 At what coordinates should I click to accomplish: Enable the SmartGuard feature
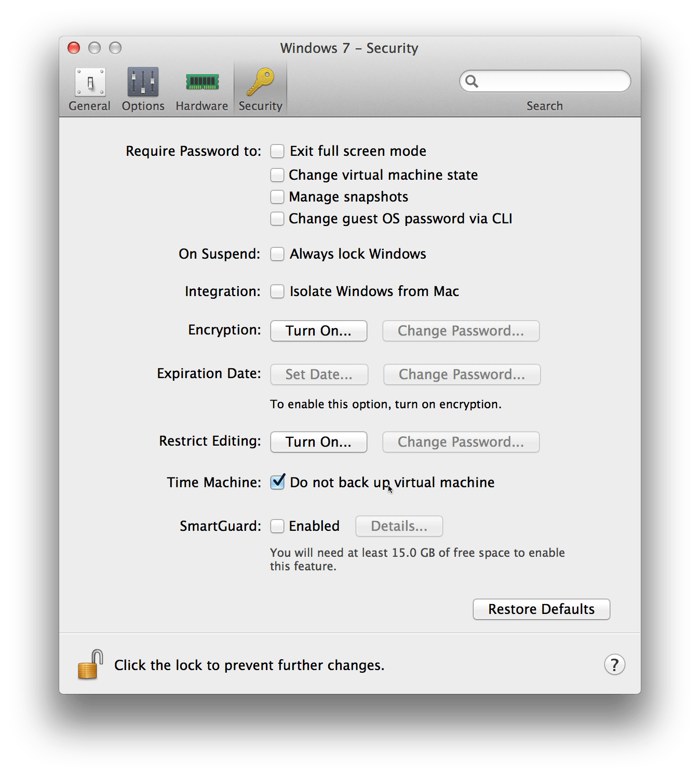(x=277, y=526)
